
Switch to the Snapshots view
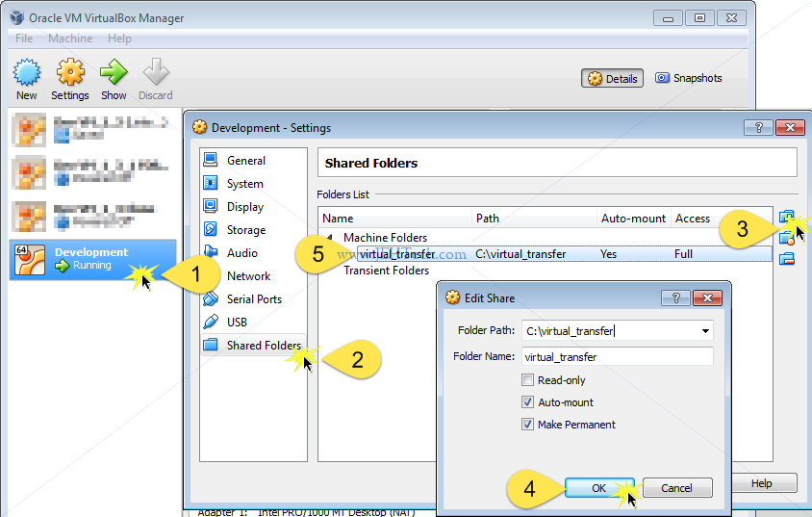[x=689, y=78]
